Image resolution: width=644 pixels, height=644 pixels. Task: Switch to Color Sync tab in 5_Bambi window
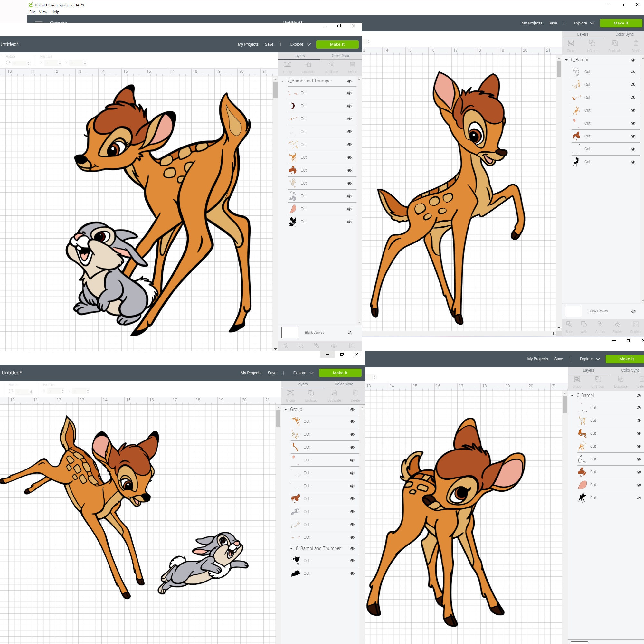click(x=624, y=34)
